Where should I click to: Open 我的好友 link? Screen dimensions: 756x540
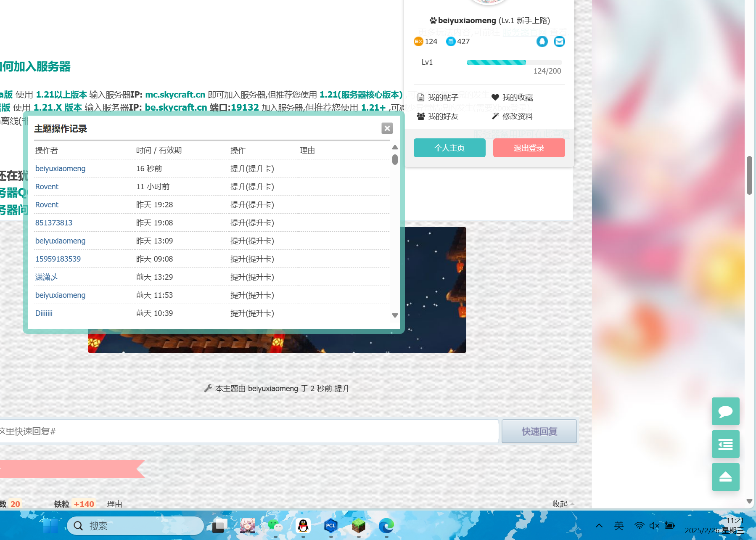pyautogui.click(x=438, y=116)
